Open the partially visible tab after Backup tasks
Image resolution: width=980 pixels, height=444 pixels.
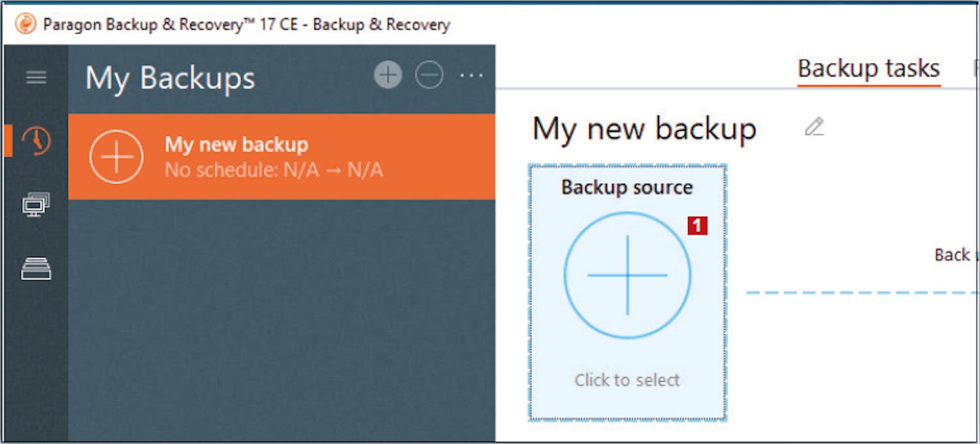point(975,69)
